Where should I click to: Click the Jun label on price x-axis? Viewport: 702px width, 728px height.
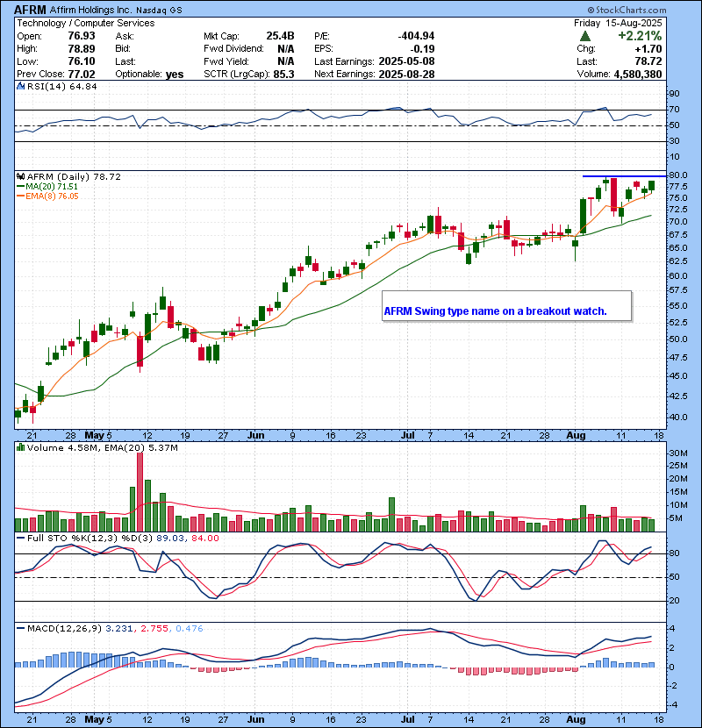point(255,436)
